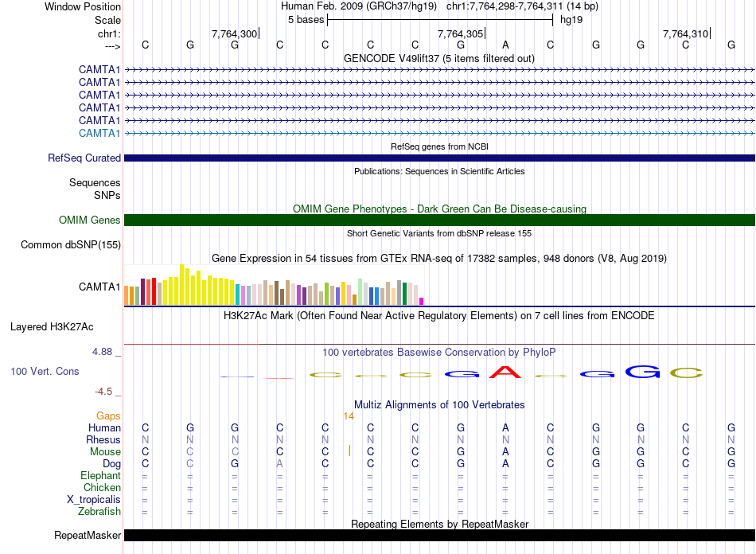Click the Scale track label
756x554 pixels.
tap(107, 20)
